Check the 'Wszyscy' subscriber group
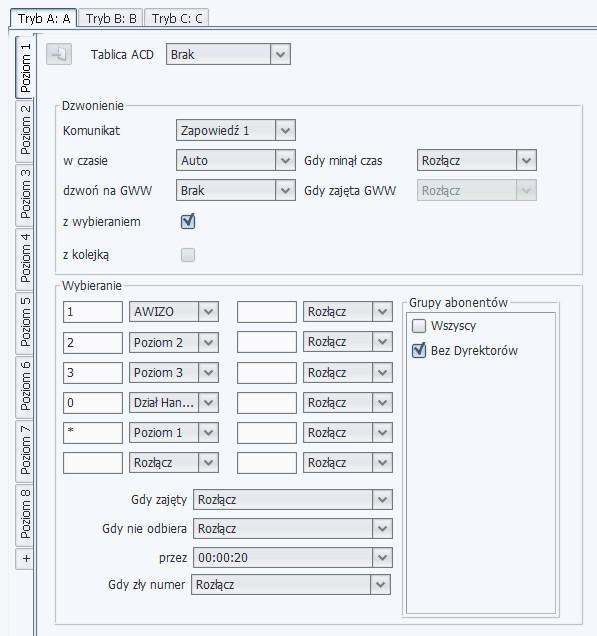 click(419, 326)
